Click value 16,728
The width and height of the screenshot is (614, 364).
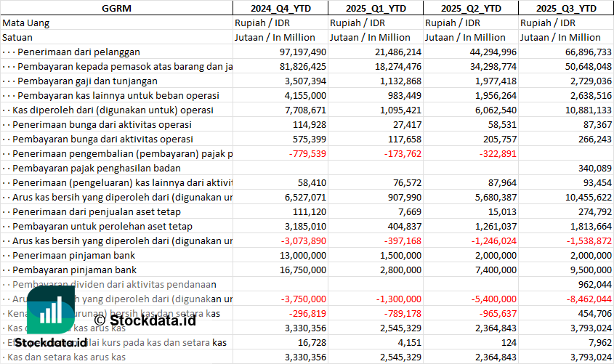[314, 342]
